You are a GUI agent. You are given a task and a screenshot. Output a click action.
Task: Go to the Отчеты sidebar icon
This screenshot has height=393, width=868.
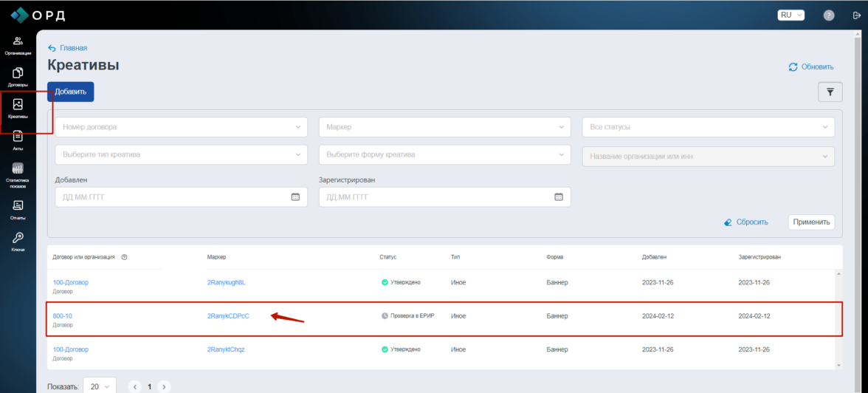click(18, 208)
